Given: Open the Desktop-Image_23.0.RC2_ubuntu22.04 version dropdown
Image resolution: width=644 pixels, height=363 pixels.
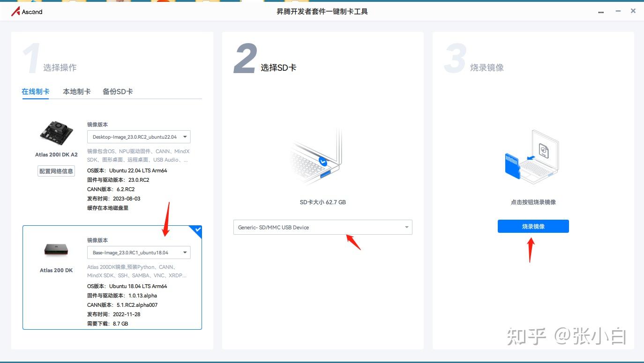Looking at the screenshot, I should pyautogui.click(x=139, y=137).
